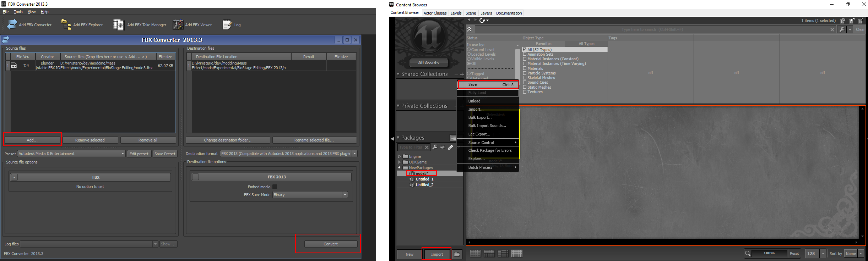Viewport: 868px width, 261px height.
Task: Click the Edit preset button
Action: pyautogui.click(x=139, y=154)
